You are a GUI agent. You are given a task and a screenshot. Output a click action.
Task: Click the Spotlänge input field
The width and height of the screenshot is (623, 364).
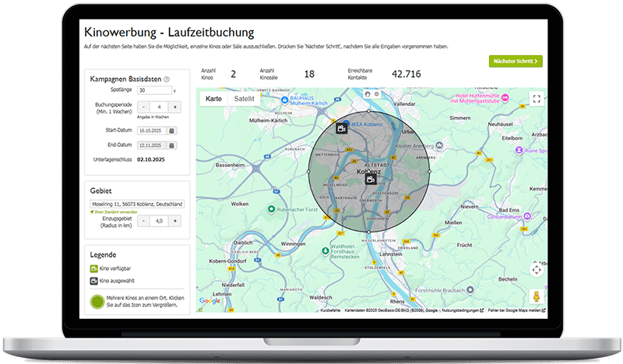[154, 90]
